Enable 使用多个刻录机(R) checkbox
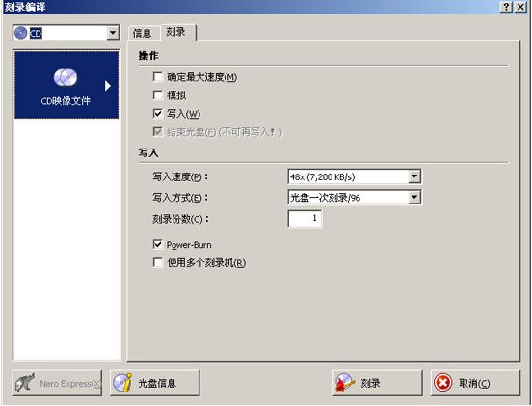Screen dimensions: 532x406 coord(158,262)
